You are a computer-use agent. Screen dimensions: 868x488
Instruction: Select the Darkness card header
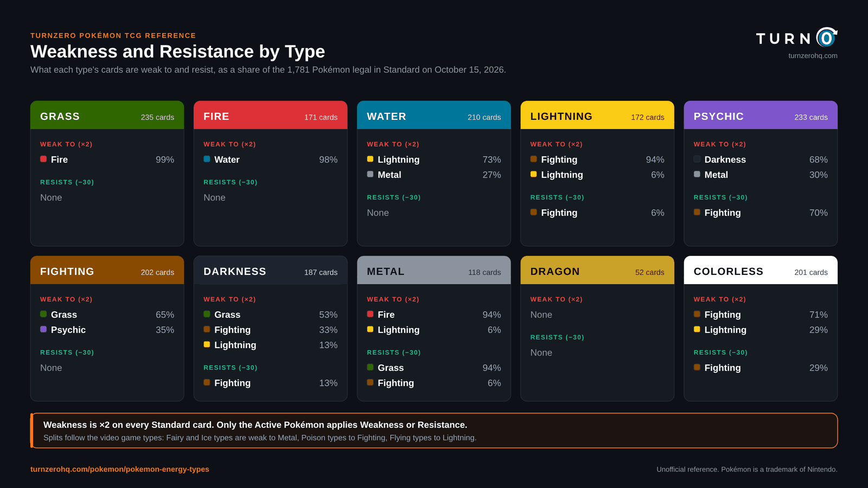pos(271,270)
